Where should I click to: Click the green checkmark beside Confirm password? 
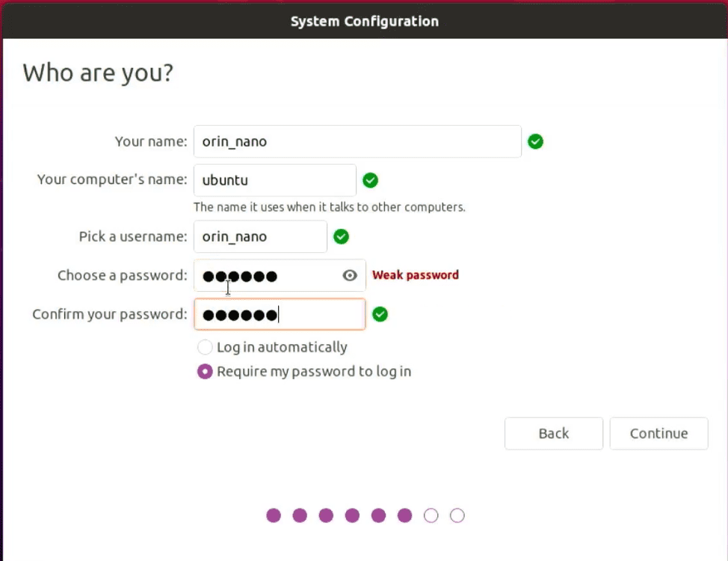tap(380, 314)
